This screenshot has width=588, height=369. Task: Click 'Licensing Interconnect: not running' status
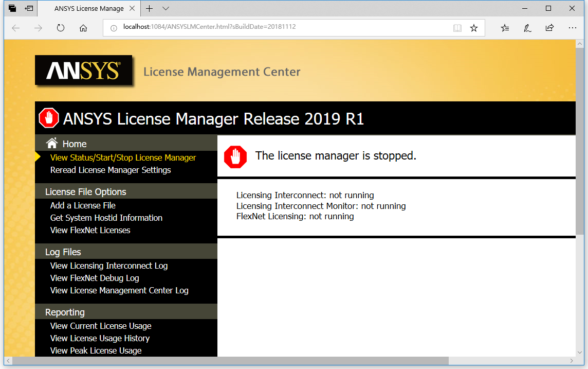tap(305, 195)
